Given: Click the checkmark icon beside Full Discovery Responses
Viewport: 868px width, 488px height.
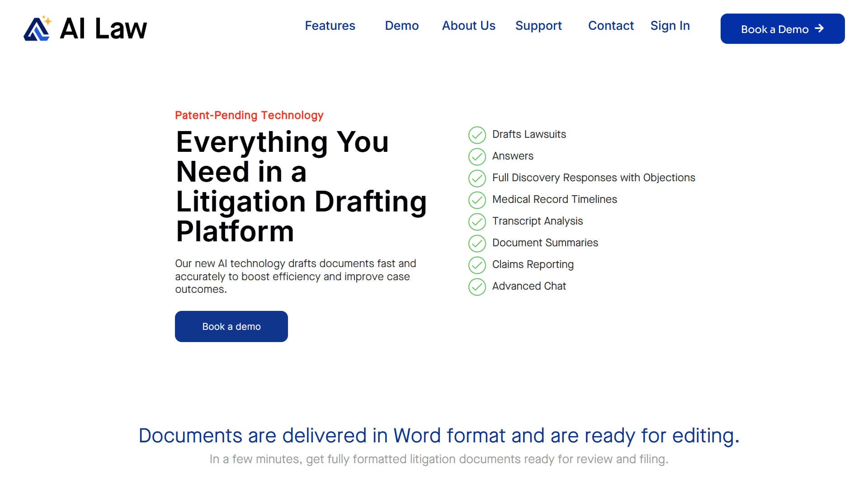Looking at the screenshot, I should click(x=477, y=178).
